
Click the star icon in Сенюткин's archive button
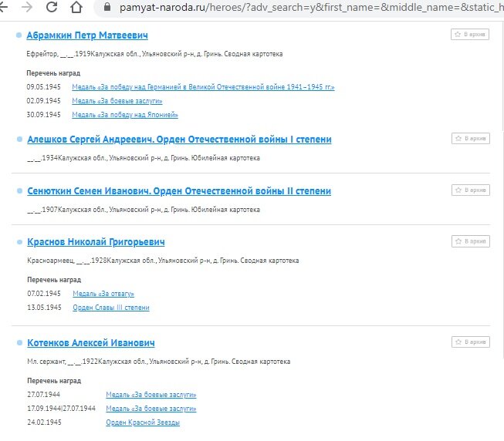(458, 190)
